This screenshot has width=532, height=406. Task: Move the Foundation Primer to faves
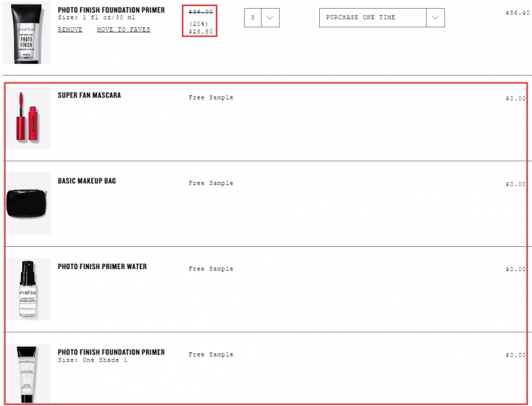tap(124, 30)
